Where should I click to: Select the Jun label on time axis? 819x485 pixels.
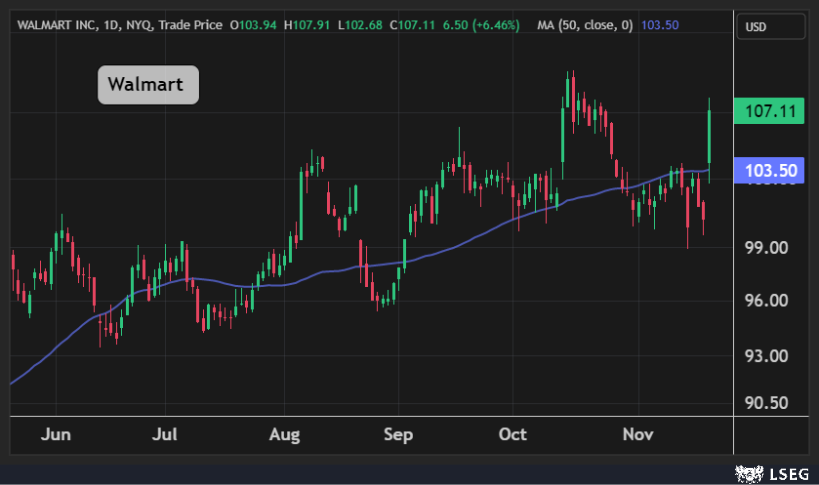click(59, 435)
